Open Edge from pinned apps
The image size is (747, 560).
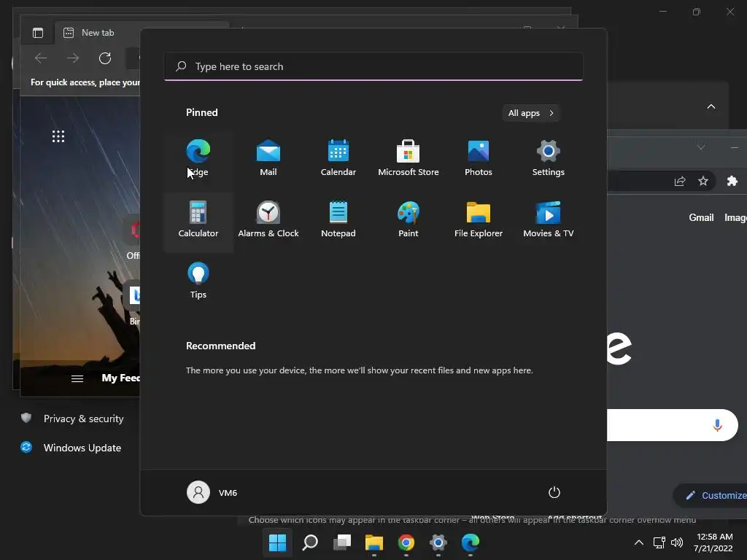pos(198,158)
